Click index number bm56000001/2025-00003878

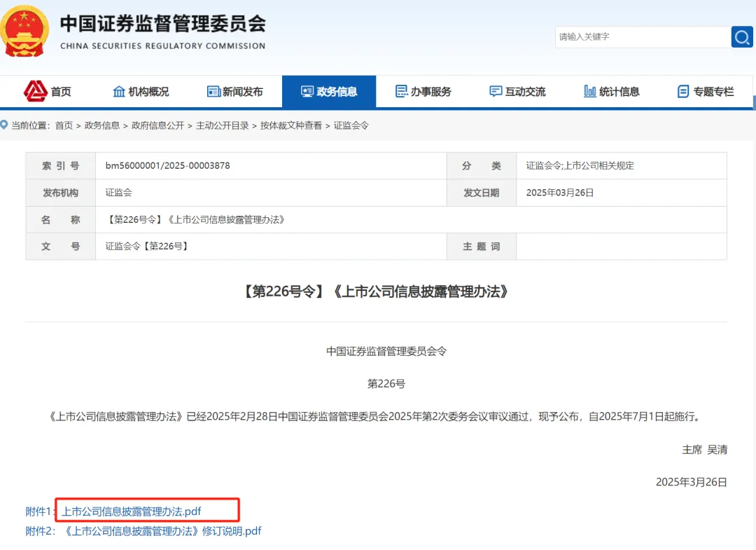pos(168,165)
